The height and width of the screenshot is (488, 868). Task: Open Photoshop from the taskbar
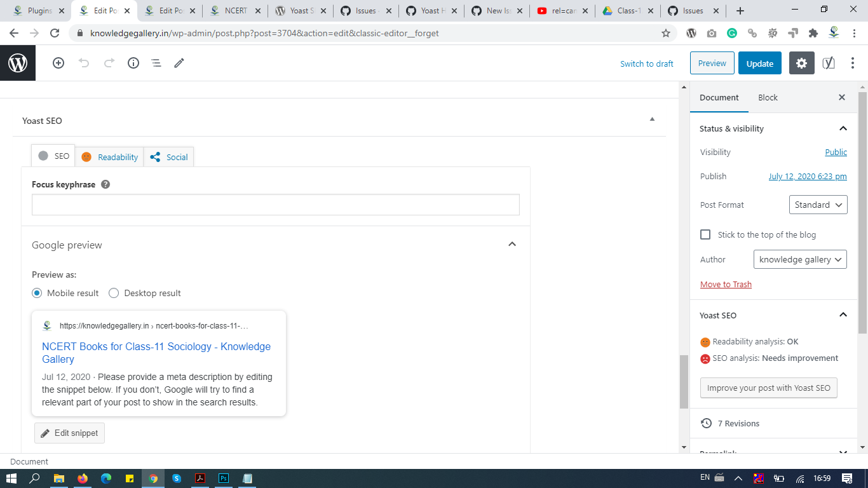224,478
